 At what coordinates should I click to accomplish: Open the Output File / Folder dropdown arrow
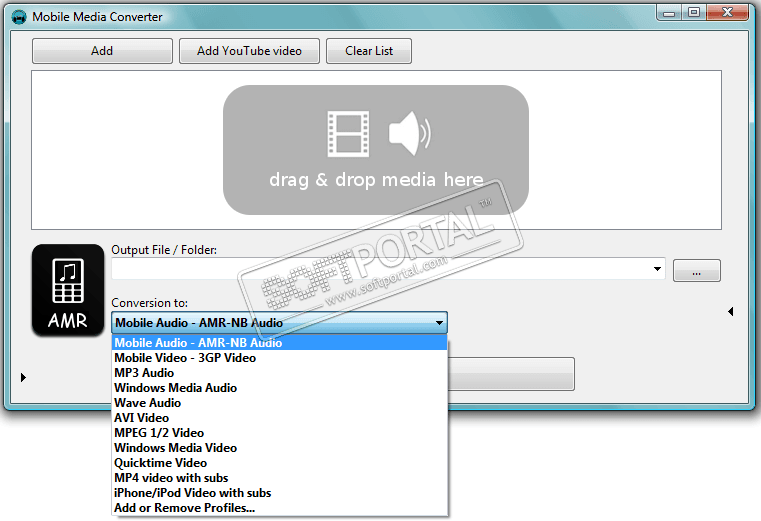pyautogui.click(x=657, y=269)
